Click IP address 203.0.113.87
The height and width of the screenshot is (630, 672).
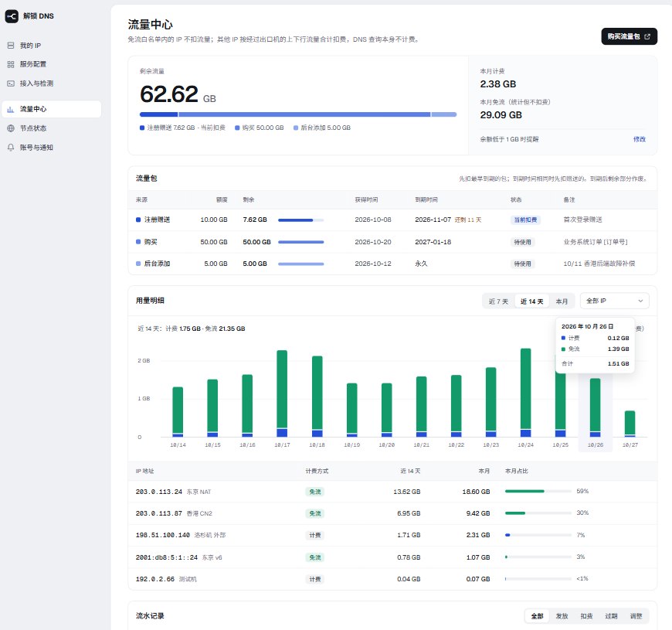[159, 513]
